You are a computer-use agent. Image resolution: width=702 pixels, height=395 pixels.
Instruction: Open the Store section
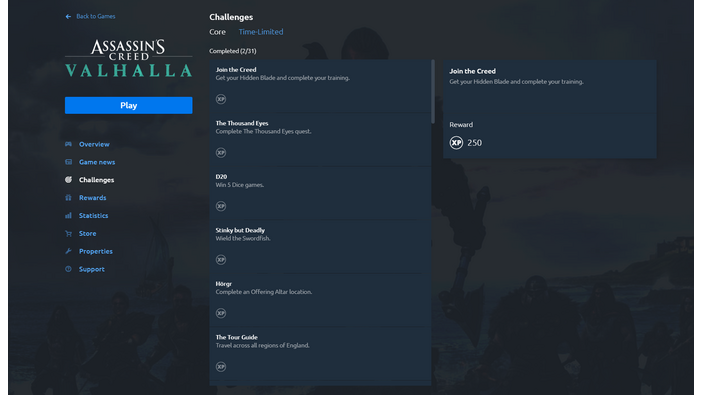(x=87, y=233)
